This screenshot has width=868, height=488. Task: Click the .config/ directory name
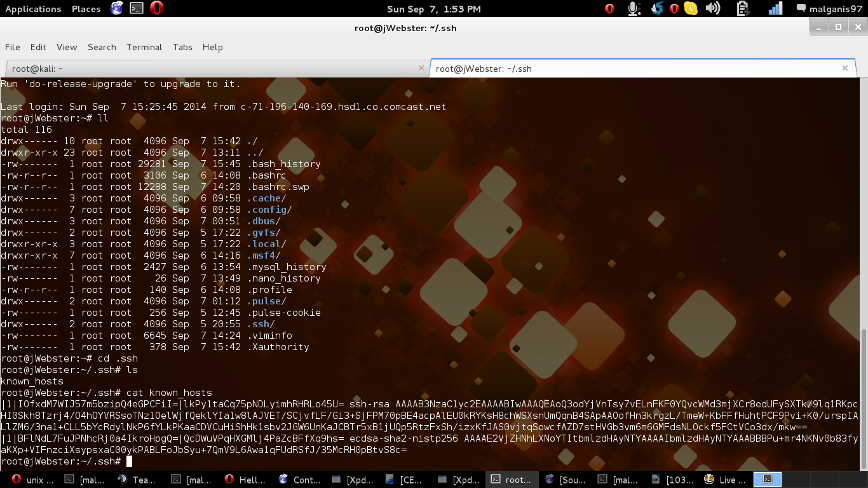(x=269, y=210)
